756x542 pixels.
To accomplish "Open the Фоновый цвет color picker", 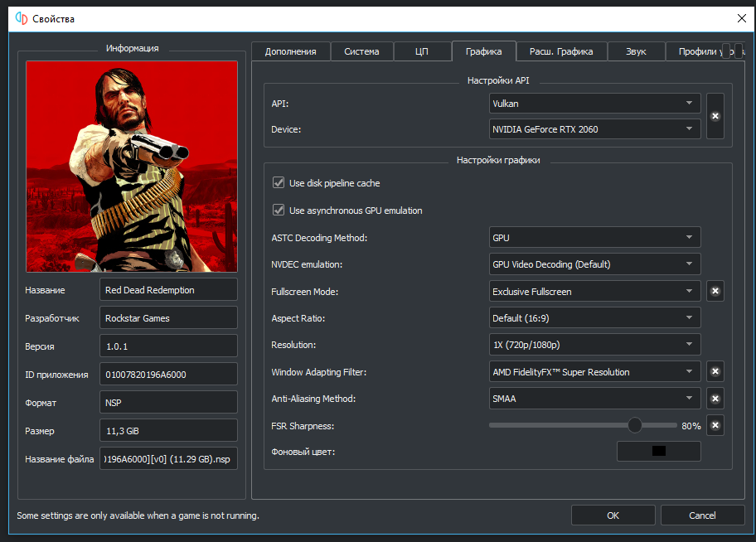I will (659, 452).
